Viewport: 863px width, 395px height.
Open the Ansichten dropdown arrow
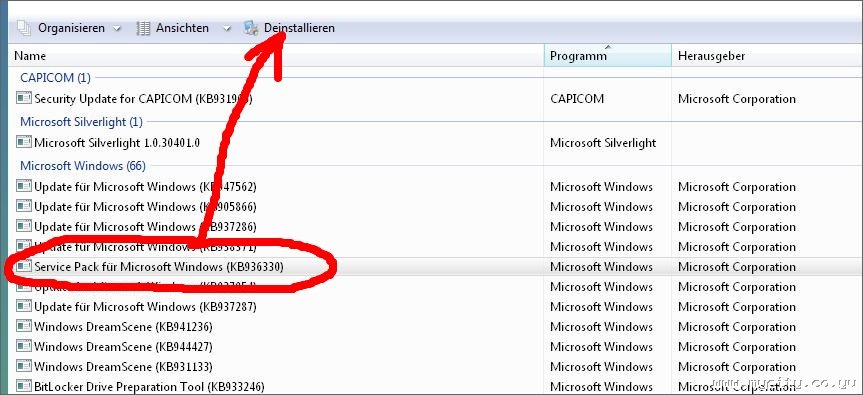click(x=227, y=29)
